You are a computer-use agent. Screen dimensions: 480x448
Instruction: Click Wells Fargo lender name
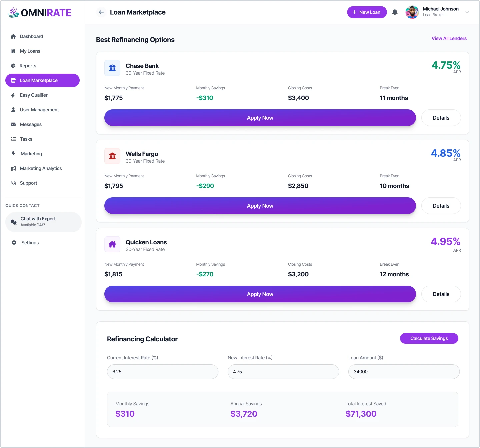pos(142,154)
